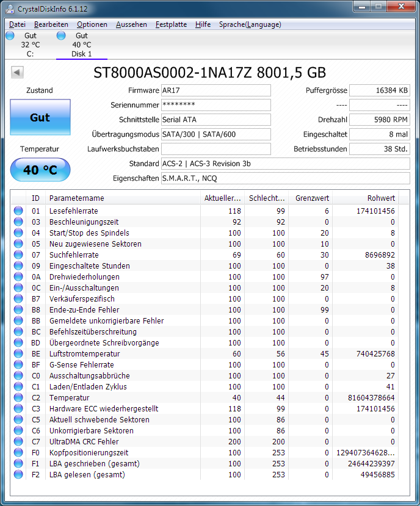This screenshot has height=506, width=420.
Task: Click the Standard field ACS-2 | ACS-3
Action: pyautogui.click(x=286, y=164)
